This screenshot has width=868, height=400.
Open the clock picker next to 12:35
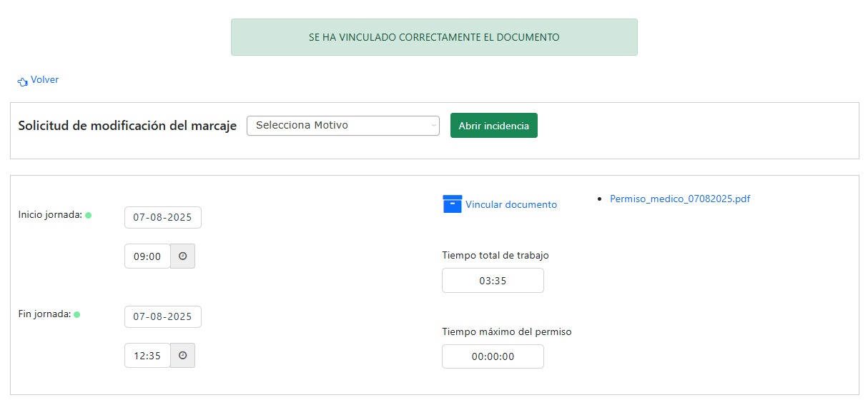183,356
